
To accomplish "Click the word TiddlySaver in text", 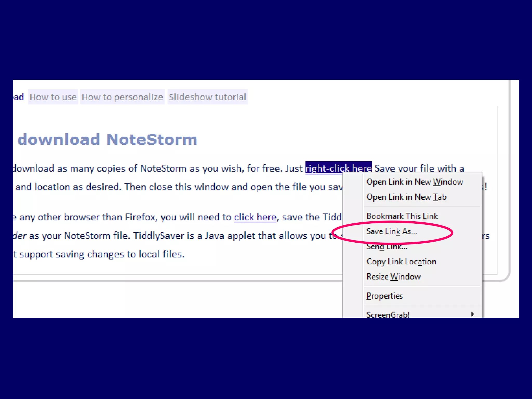I will pos(158,236).
